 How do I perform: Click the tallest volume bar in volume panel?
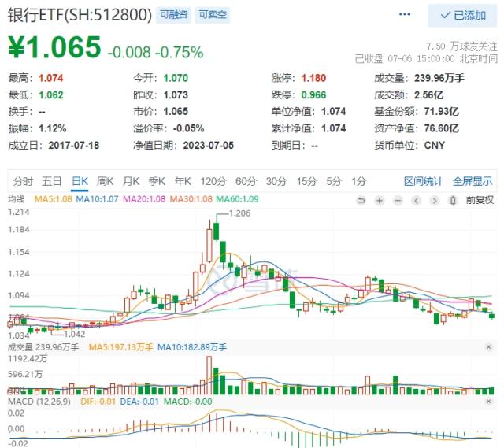click(209, 376)
